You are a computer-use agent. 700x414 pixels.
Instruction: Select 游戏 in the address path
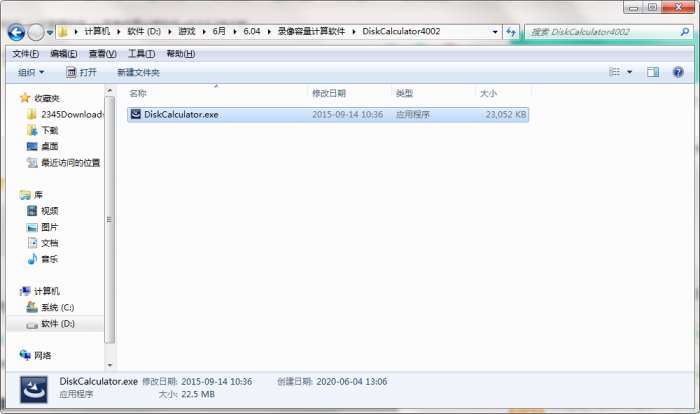click(187, 31)
